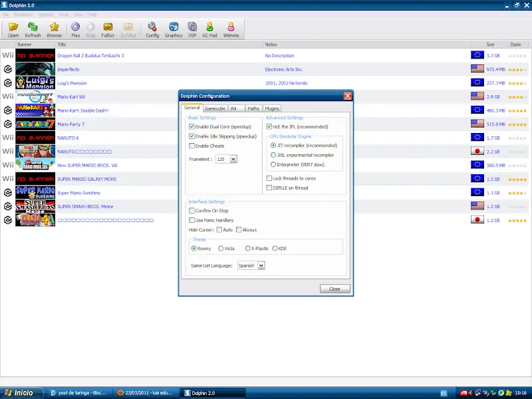The width and height of the screenshot is (532, 399).
Task: Click Wii platform icon beside Mario Kart Wii
Action: [x=8, y=96]
